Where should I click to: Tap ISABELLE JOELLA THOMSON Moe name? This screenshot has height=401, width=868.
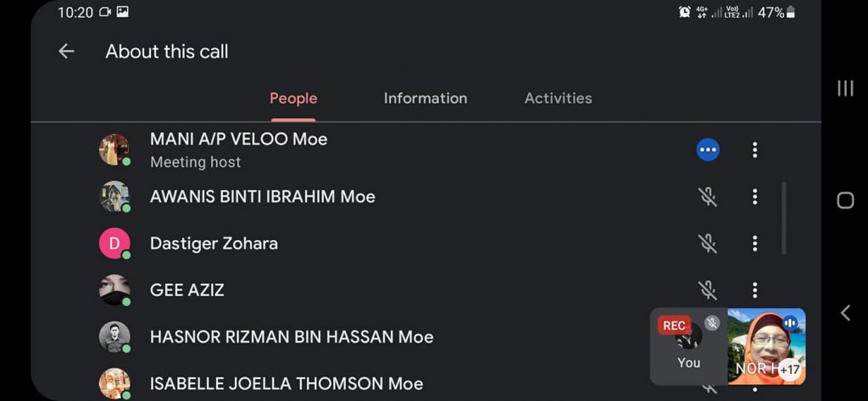click(x=286, y=383)
